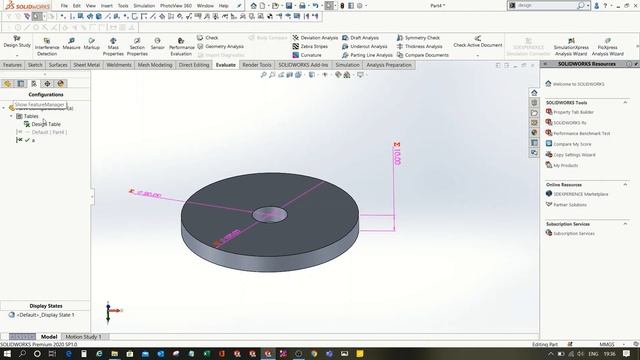This screenshot has width=640, height=360.
Task: Launch SimulationXpress Analysis Wizard
Action: coord(571,47)
